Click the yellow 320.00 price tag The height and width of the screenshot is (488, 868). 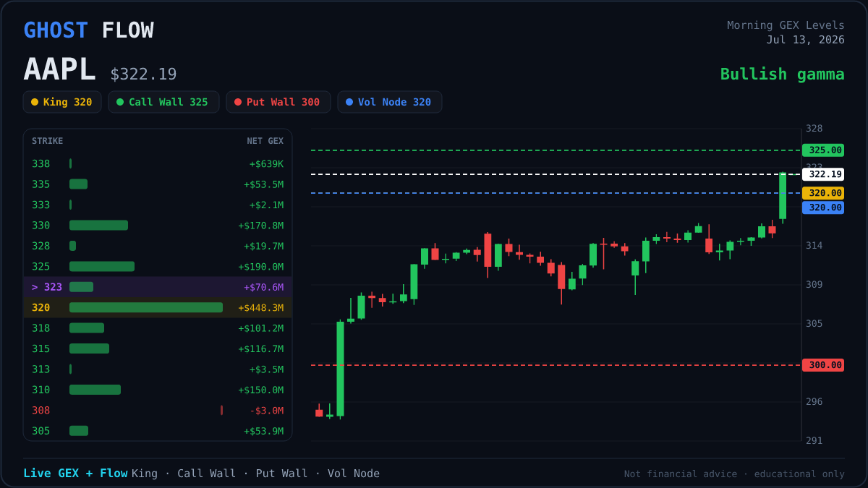click(x=823, y=193)
